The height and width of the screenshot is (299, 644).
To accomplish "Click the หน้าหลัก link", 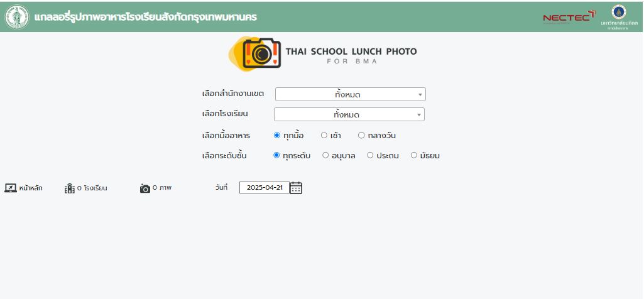I will pyautogui.click(x=31, y=188).
